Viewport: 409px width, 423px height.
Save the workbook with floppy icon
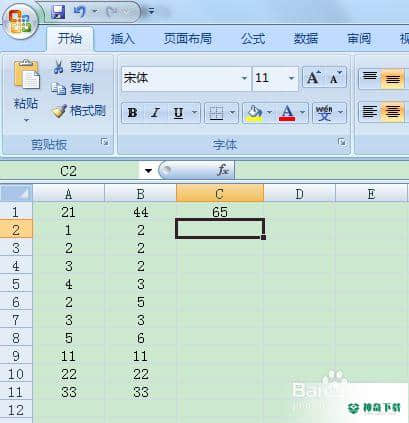click(x=58, y=12)
